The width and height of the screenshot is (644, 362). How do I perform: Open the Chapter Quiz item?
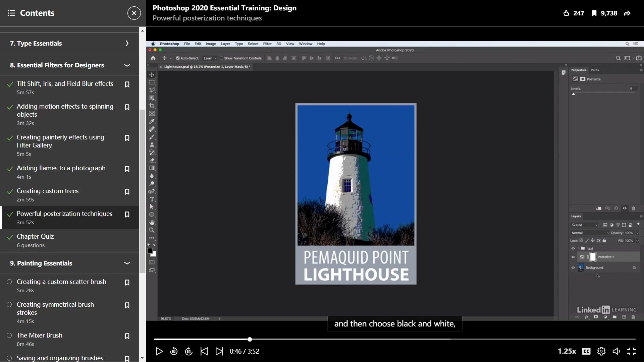[x=35, y=237]
